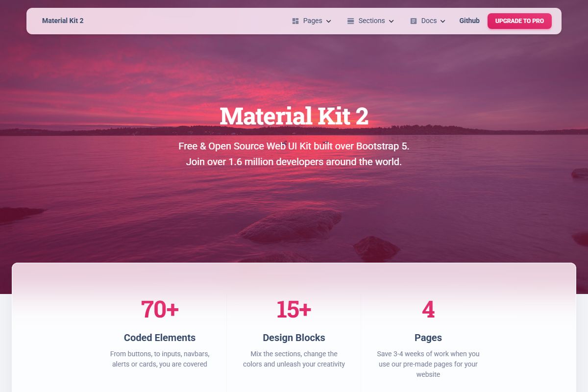Select the Material Kit 2 hero heading
Screen dimensions: 588x392
[x=294, y=117]
